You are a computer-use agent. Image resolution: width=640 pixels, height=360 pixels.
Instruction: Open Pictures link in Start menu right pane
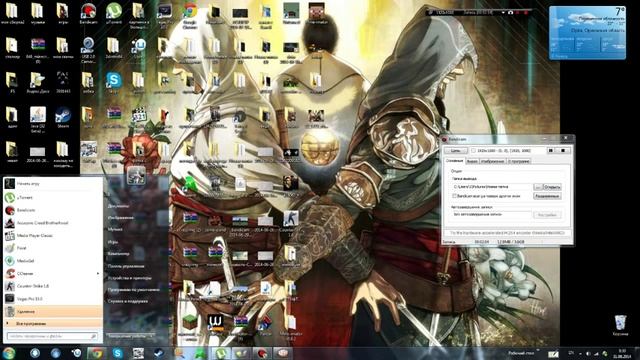pyautogui.click(x=121, y=218)
